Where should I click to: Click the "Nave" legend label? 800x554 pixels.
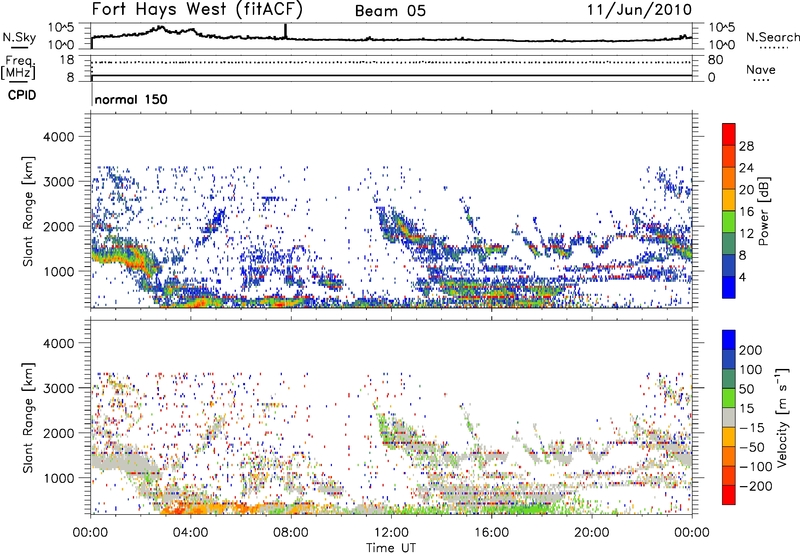coord(761,69)
